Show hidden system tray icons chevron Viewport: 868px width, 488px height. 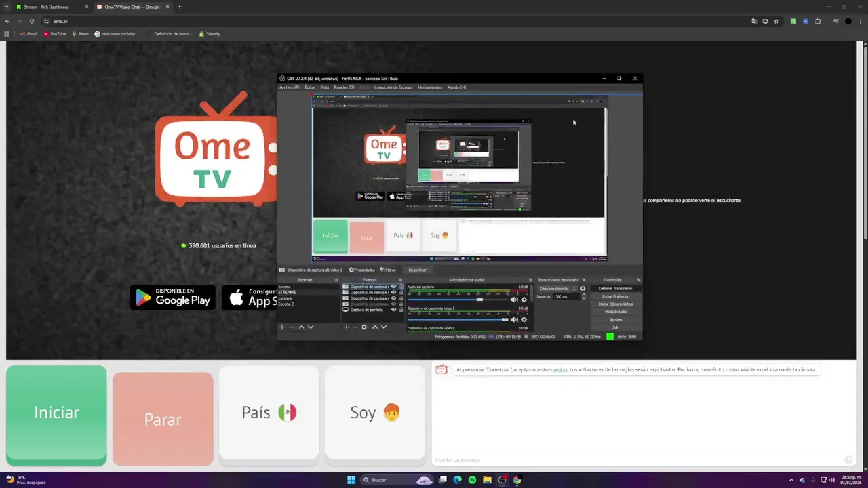pos(792,480)
